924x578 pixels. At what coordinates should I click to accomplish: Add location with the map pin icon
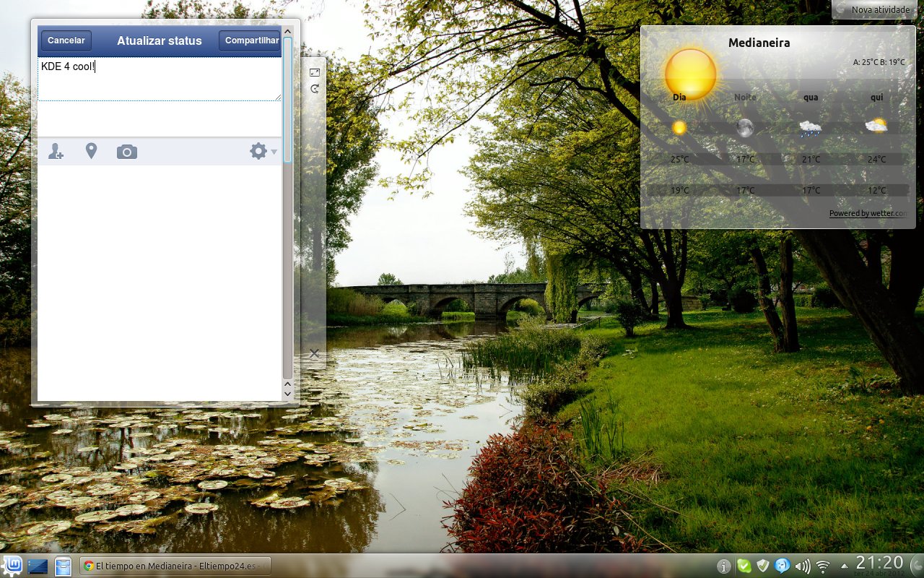coord(91,151)
